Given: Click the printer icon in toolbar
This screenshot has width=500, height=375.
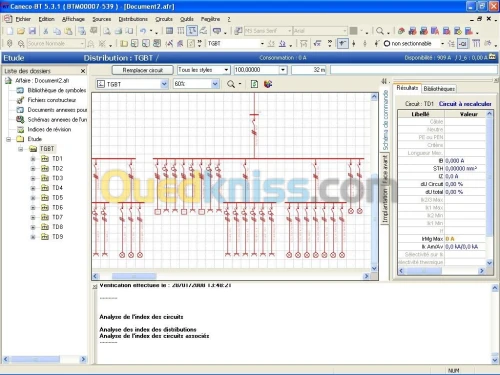Looking at the screenshot, I should pos(118,31).
